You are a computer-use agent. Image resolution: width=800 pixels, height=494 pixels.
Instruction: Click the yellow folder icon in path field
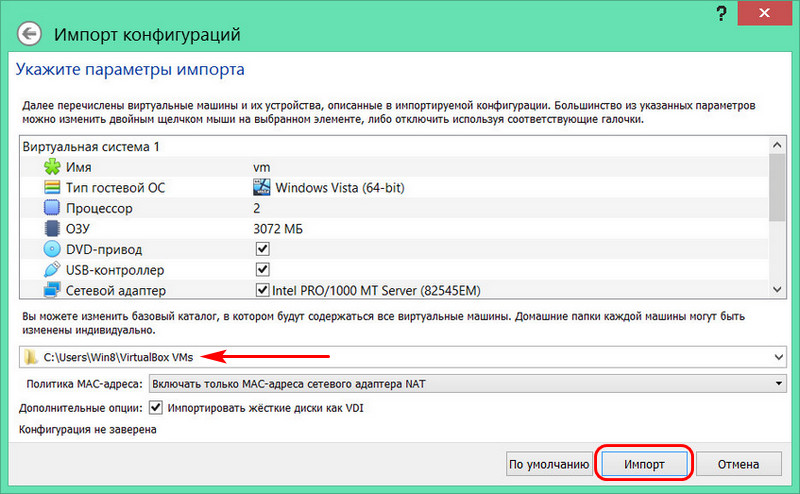(31, 357)
